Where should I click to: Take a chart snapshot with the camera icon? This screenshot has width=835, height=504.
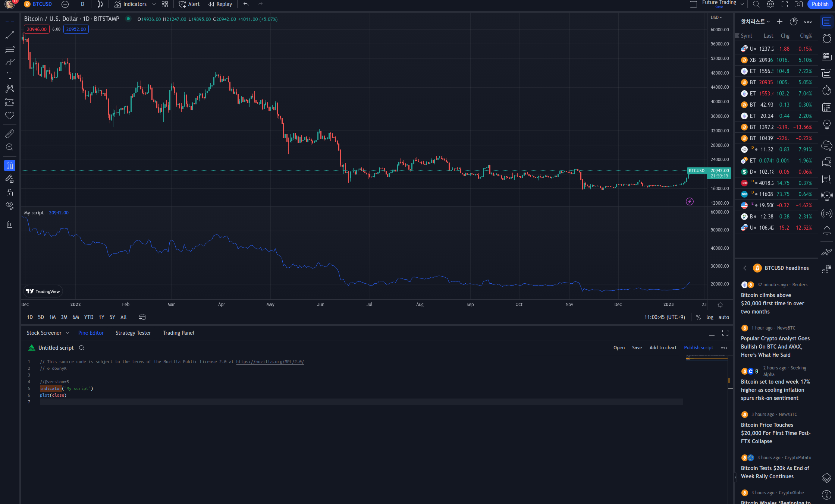(x=798, y=4)
